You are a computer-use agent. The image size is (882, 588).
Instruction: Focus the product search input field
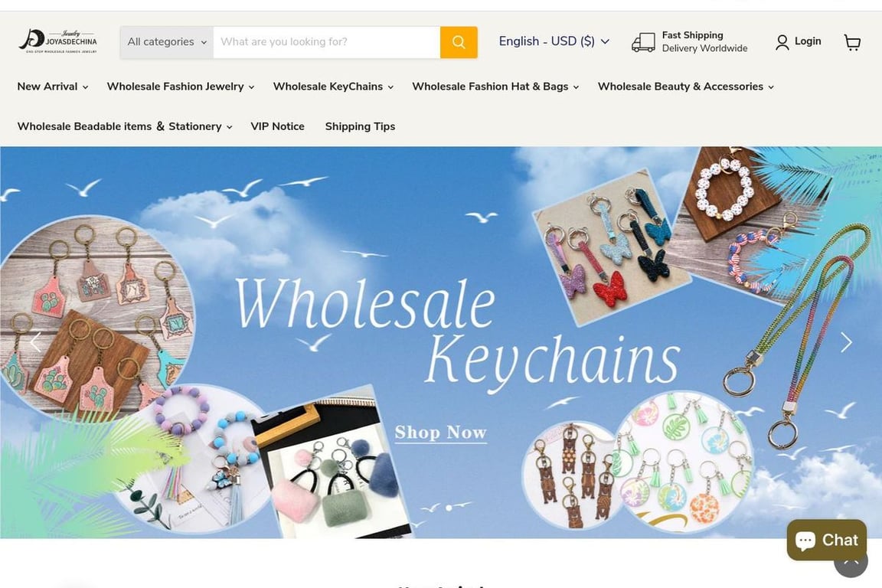[x=326, y=42]
